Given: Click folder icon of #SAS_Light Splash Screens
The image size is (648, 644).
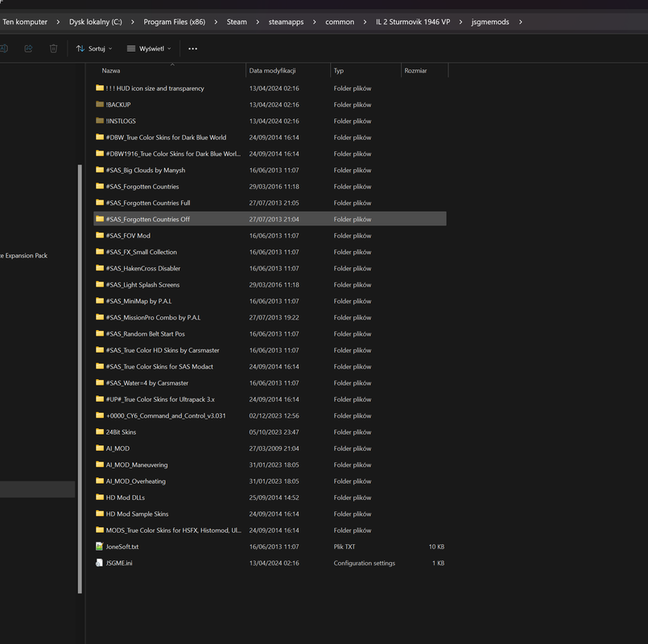Looking at the screenshot, I should coord(100,284).
